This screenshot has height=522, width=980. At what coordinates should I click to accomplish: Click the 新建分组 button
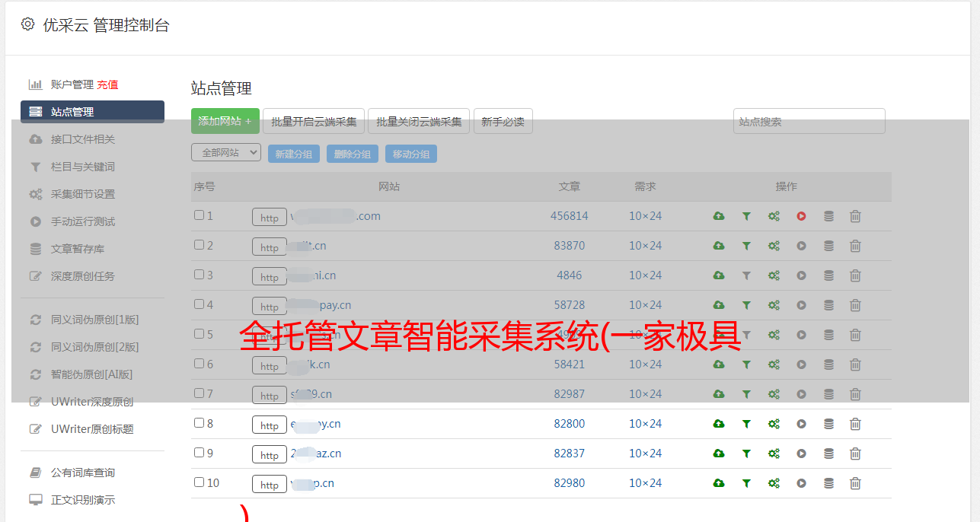click(293, 154)
